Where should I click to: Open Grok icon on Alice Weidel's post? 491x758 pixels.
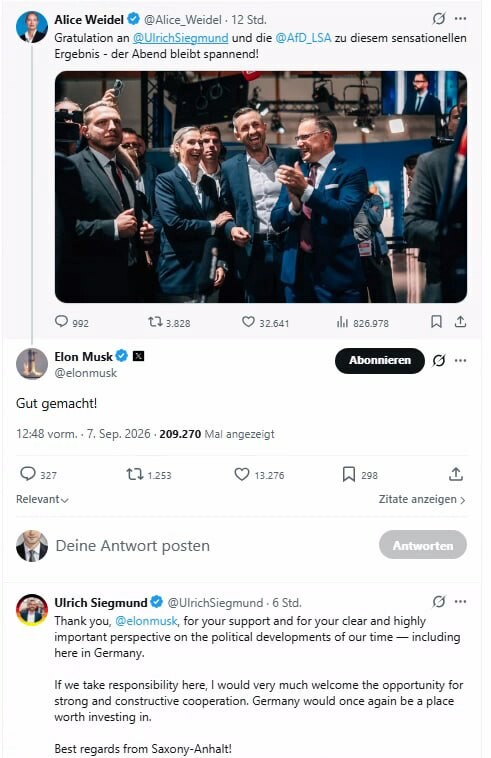click(438, 19)
